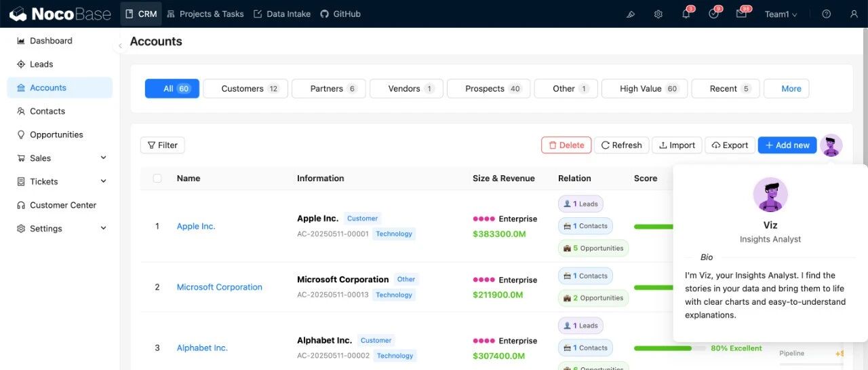Screen dimensions: 868x370
Task: Select the All 60 filter
Action: tap(172, 88)
